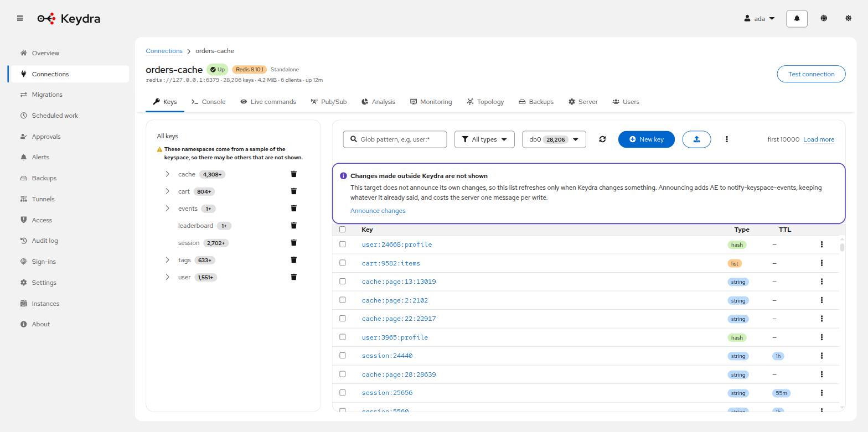
Task: Open the db0 database dropdown
Action: point(554,139)
